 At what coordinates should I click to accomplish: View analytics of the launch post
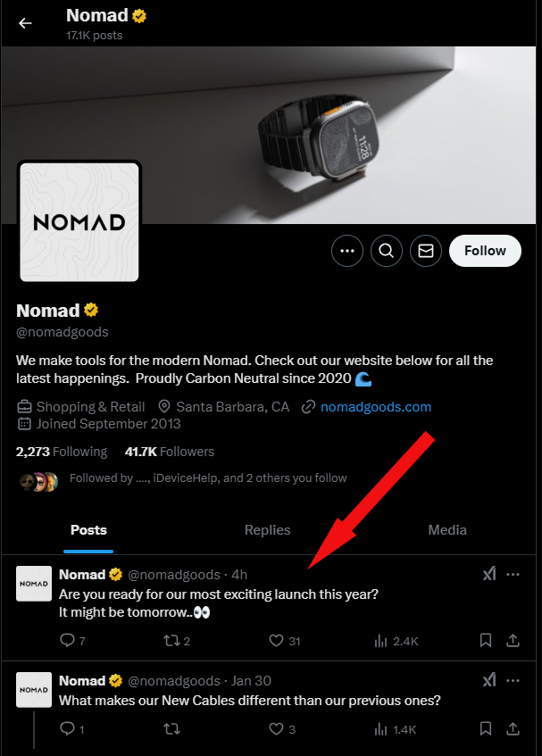pyautogui.click(x=380, y=641)
